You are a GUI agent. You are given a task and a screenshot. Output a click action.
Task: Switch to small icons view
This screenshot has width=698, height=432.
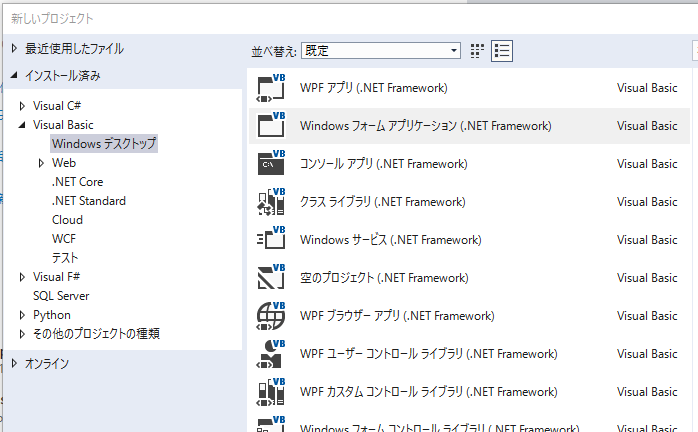pyautogui.click(x=477, y=50)
